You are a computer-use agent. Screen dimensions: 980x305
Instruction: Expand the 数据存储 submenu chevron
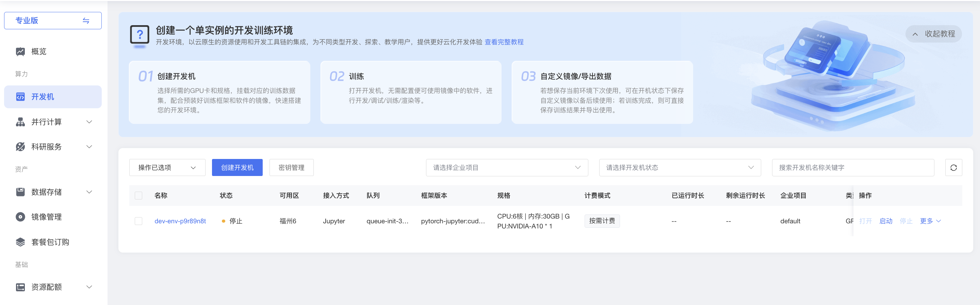[x=89, y=192]
